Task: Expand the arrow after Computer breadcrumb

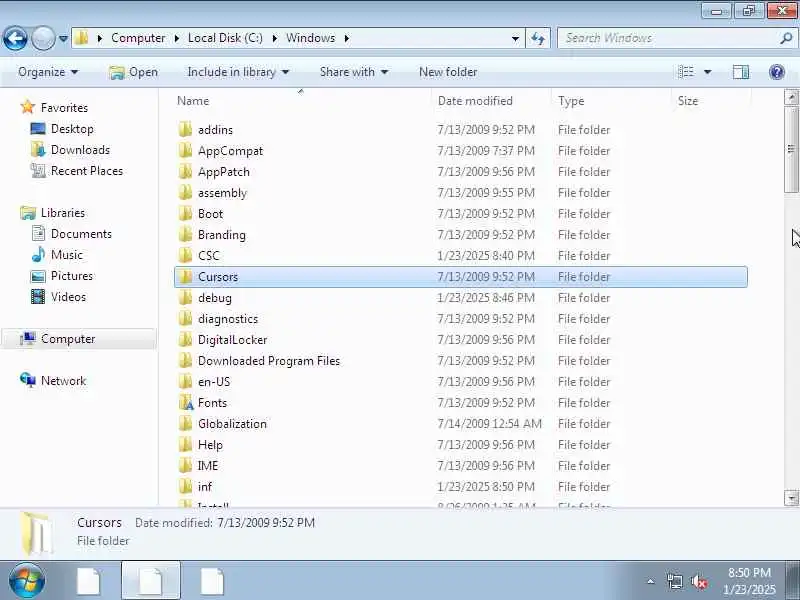Action: coord(177,38)
